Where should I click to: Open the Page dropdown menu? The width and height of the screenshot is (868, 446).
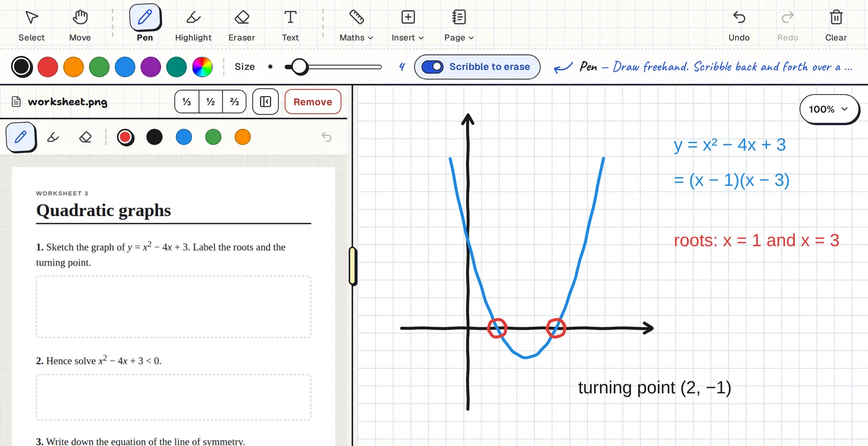pyautogui.click(x=459, y=24)
